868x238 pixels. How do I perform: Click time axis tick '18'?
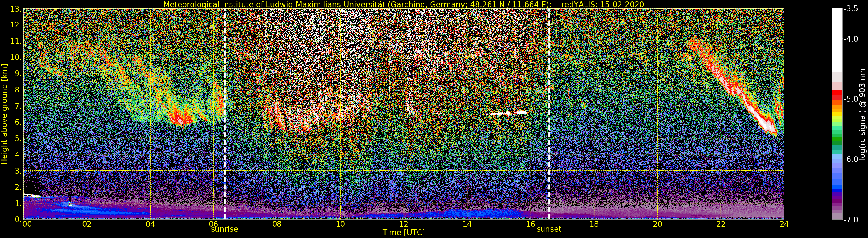tap(594, 224)
